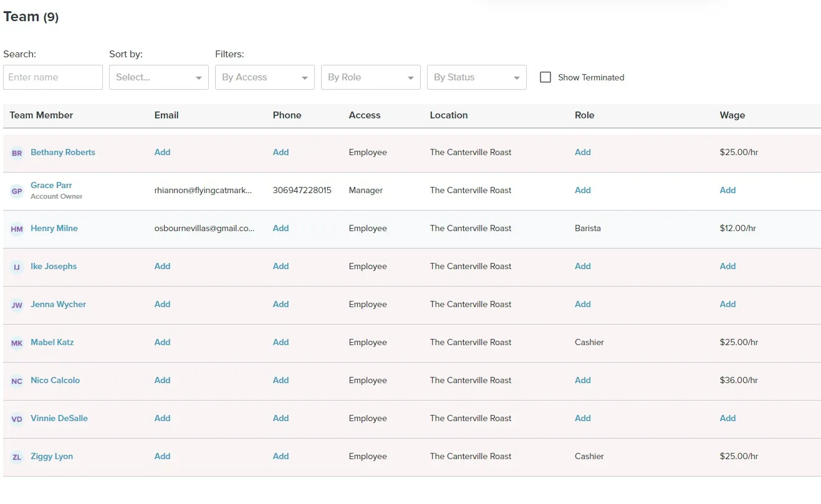Image resolution: width=821 pixels, height=504 pixels.
Task: Add a wage for Grace Parr
Action: (x=728, y=190)
